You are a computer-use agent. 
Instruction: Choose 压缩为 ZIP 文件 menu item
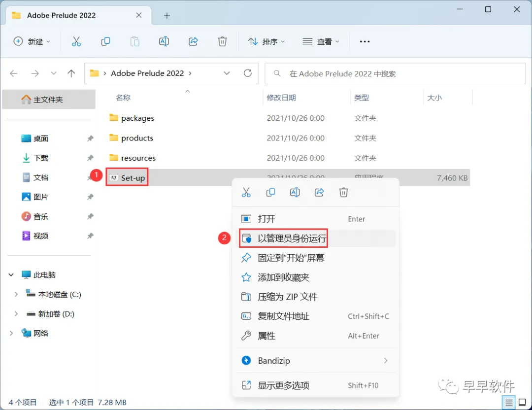point(316,297)
